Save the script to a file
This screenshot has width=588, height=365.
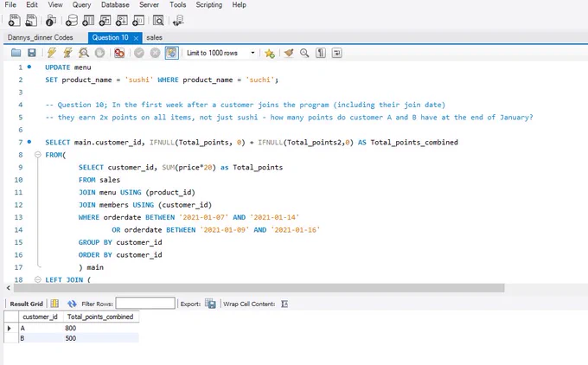pos(32,53)
